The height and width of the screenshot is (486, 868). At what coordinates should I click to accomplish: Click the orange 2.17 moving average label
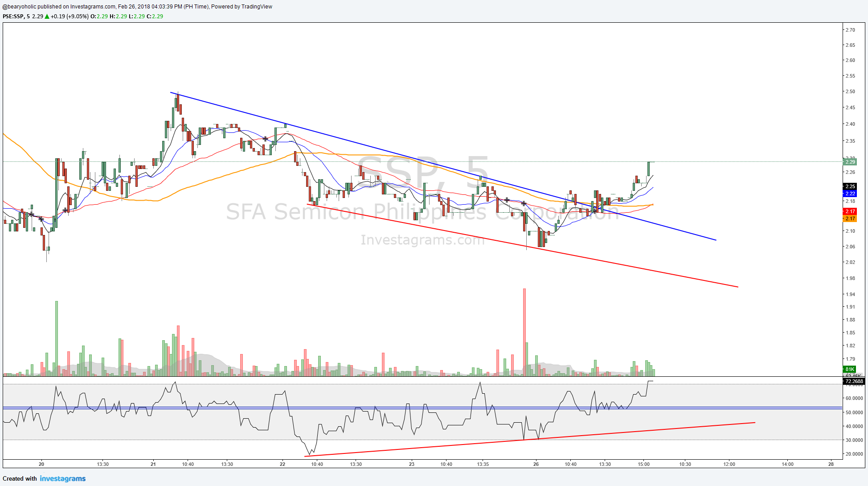[x=851, y=219]
